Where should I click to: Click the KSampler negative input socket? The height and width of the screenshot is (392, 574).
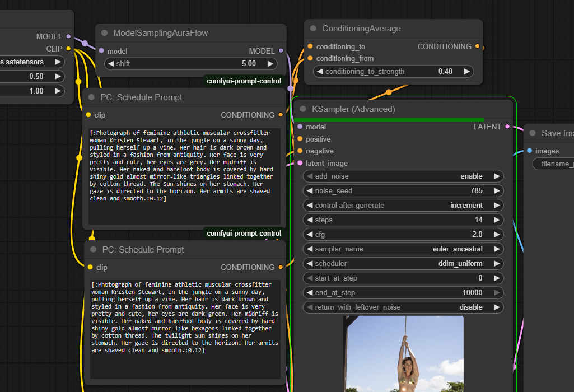pos(300,151)
